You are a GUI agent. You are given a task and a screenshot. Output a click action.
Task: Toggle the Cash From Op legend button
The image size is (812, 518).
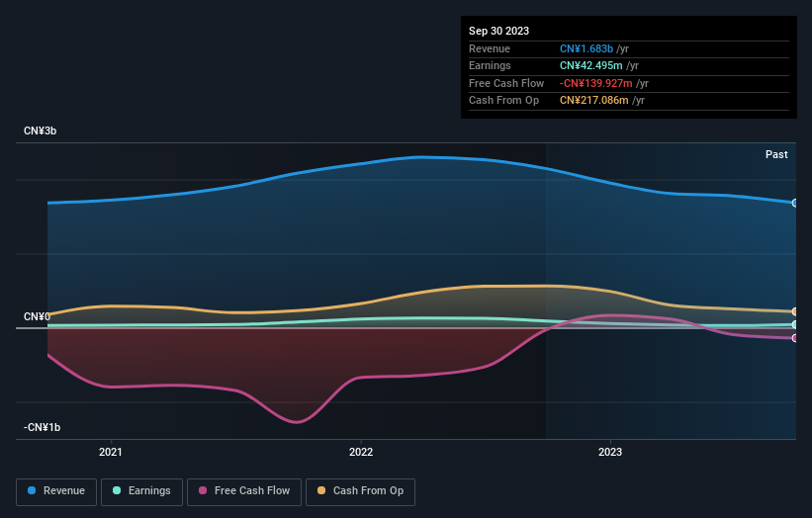[360, 491]
